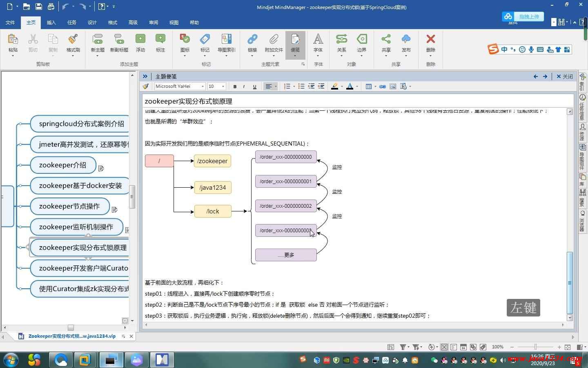
Task: Select the zookeeper介绍 topic
Action: tap(63, 165)
